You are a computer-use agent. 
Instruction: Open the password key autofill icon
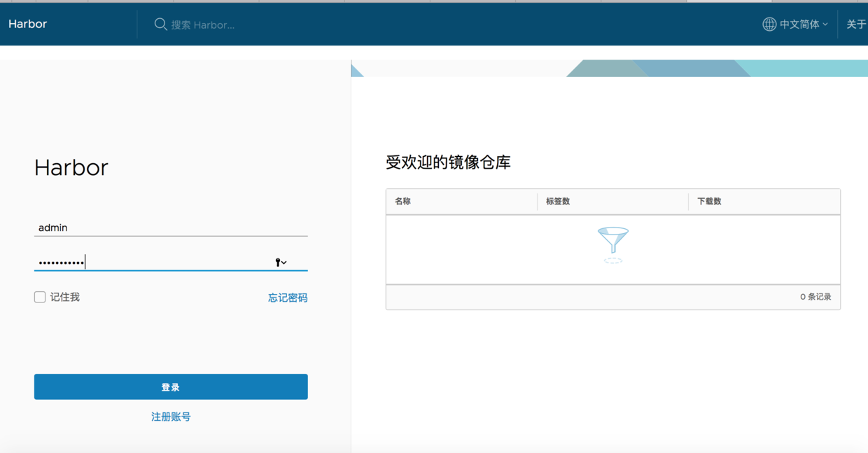pyautogui.click(x=281, y=262)
